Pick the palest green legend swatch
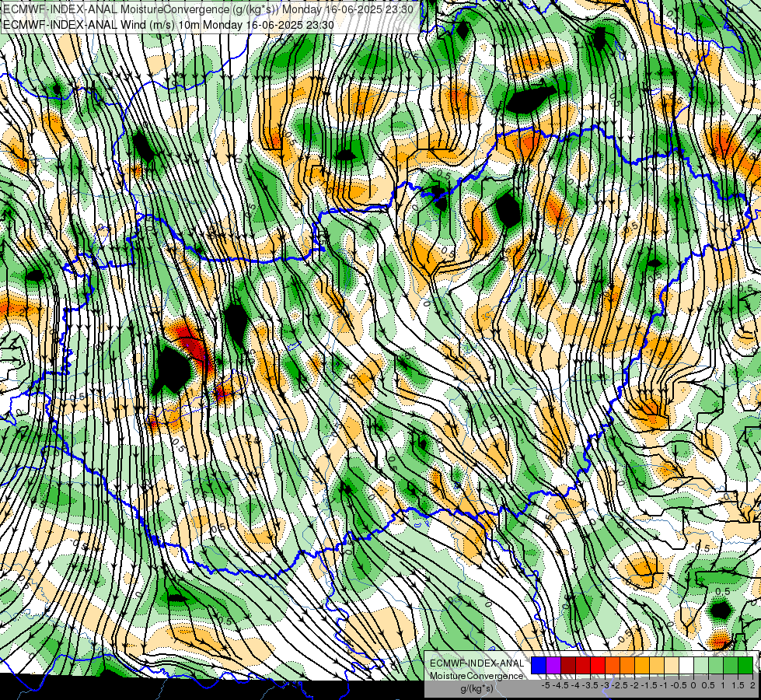761x700 pixels. tap(701, 666)
